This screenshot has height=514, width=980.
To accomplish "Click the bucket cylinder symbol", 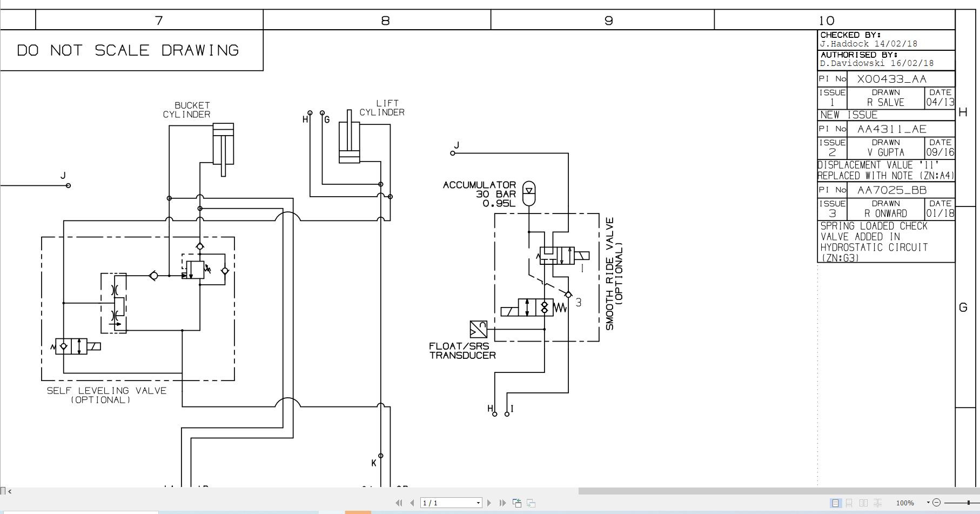I will pos(223,149).
